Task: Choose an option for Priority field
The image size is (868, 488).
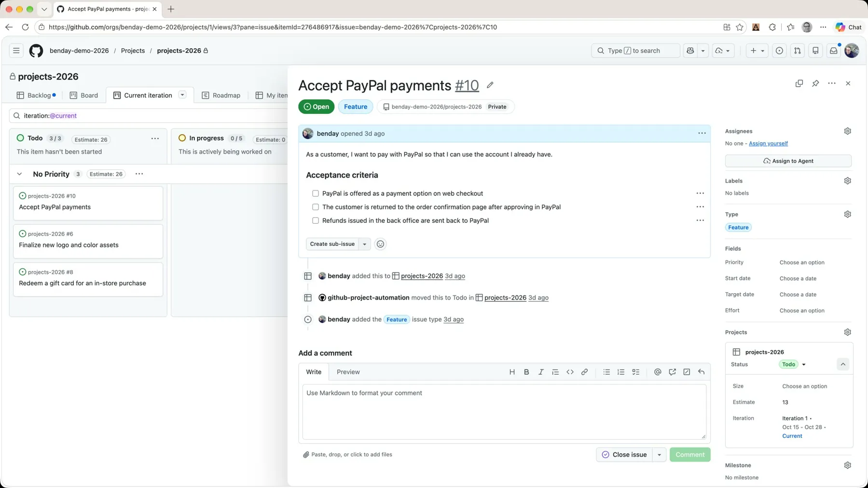Action: (x=802, y=262)
